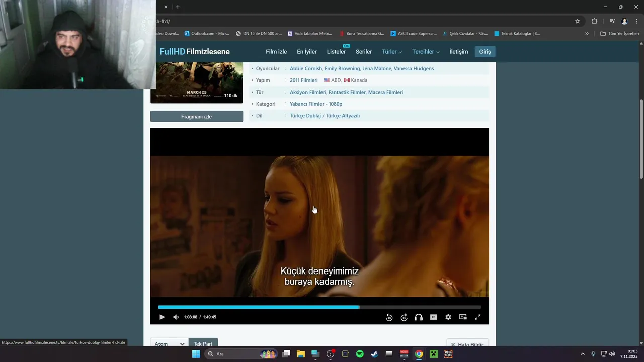This screenshot has height=362, width=644.
Task: Toggle closed captions CC in player
Action: pyautogui.click(x=433, y=317)
